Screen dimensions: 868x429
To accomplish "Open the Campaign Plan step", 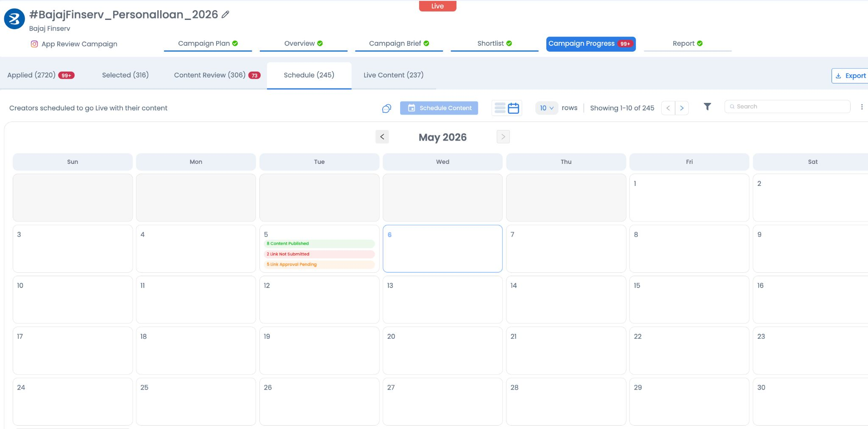I will click(208, 44).
